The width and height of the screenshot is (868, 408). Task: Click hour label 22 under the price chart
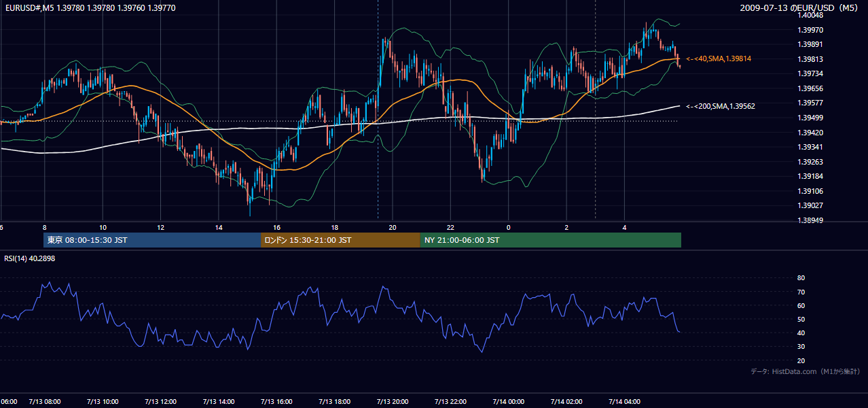point(450,227)
